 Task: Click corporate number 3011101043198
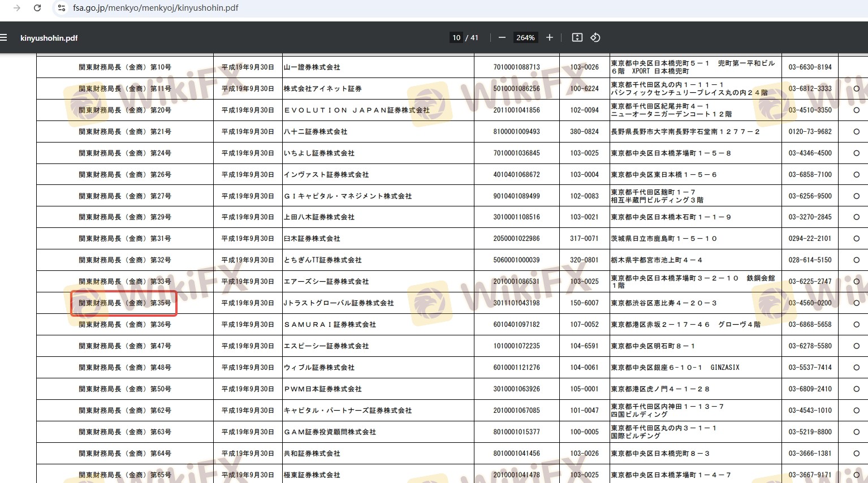(516, 303)
